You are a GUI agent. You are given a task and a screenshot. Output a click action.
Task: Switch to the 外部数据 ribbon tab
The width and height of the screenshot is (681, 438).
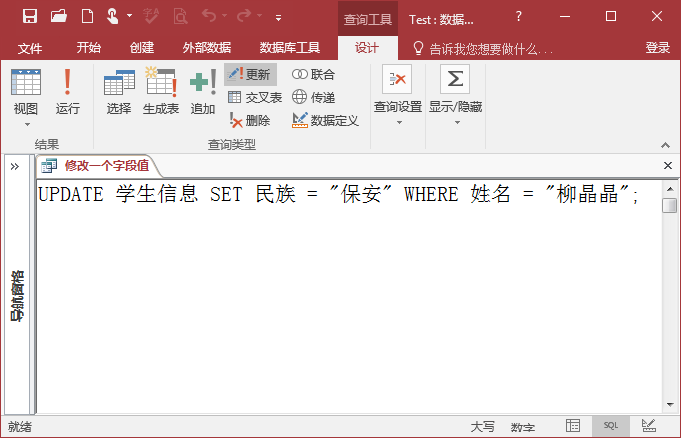pyautogui.click(x=207, y=47)
